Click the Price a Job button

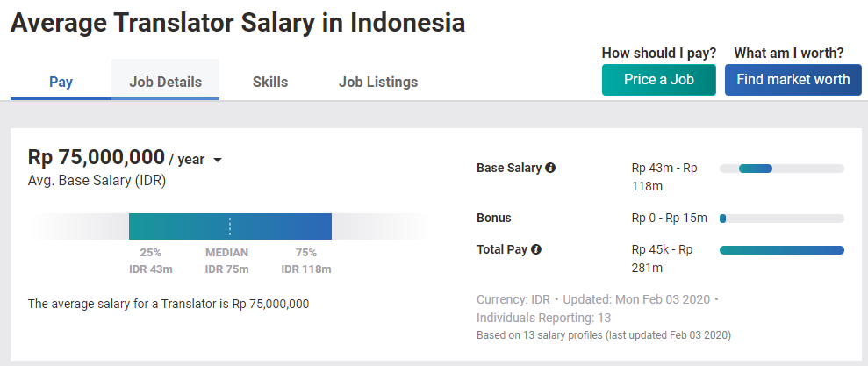tap(659, 80)
